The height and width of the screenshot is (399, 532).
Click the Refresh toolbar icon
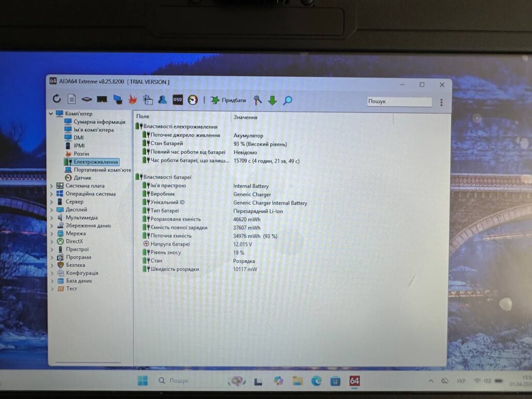click(x=57, y=99)
